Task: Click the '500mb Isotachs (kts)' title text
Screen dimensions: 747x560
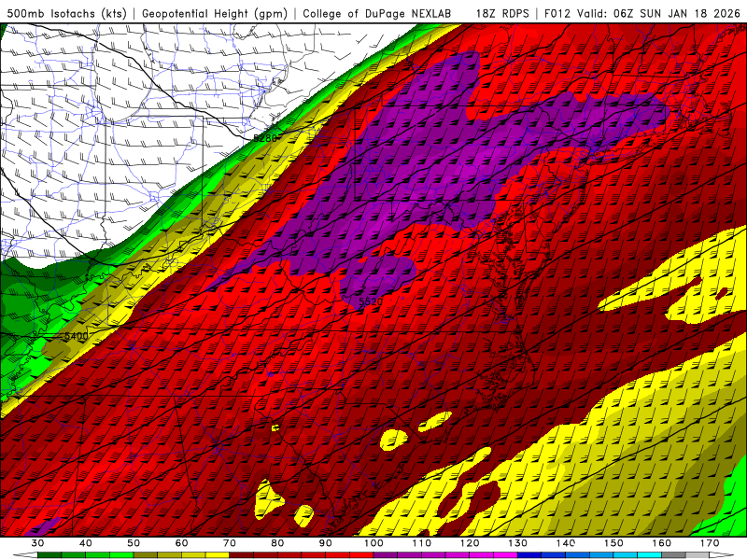Action: (x=67, y=14)
